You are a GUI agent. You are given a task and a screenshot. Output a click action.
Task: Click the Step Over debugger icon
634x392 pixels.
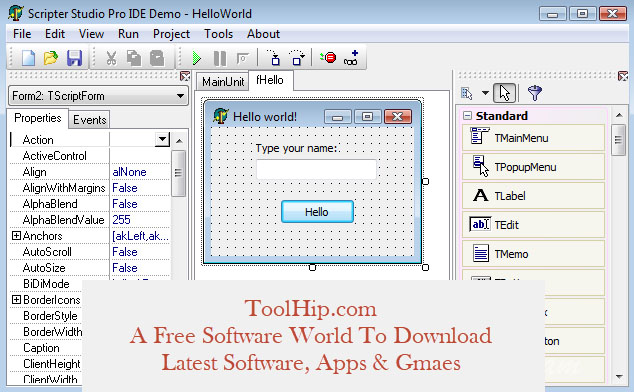(x=297, y=58)
